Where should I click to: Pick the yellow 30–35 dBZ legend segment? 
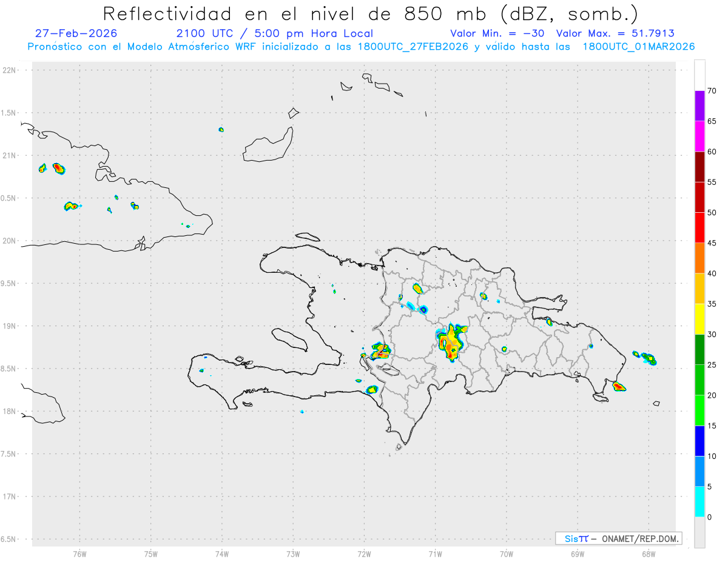[x=699, y=319]
